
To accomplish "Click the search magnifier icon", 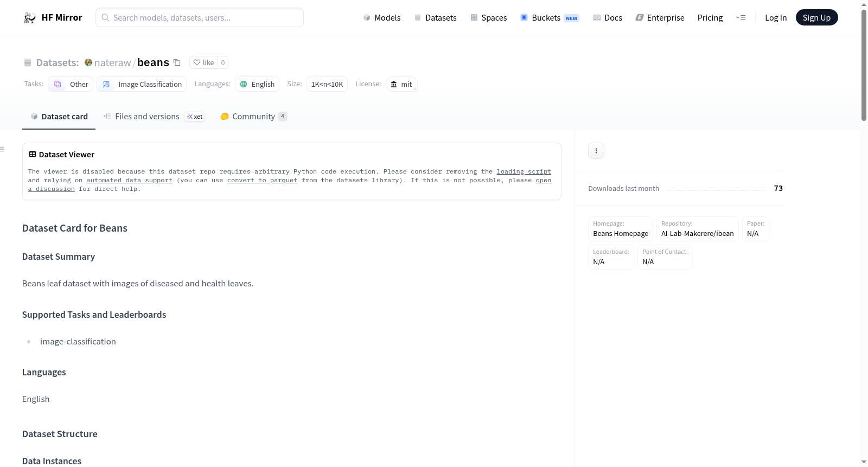I will click(x=105, y=17).
